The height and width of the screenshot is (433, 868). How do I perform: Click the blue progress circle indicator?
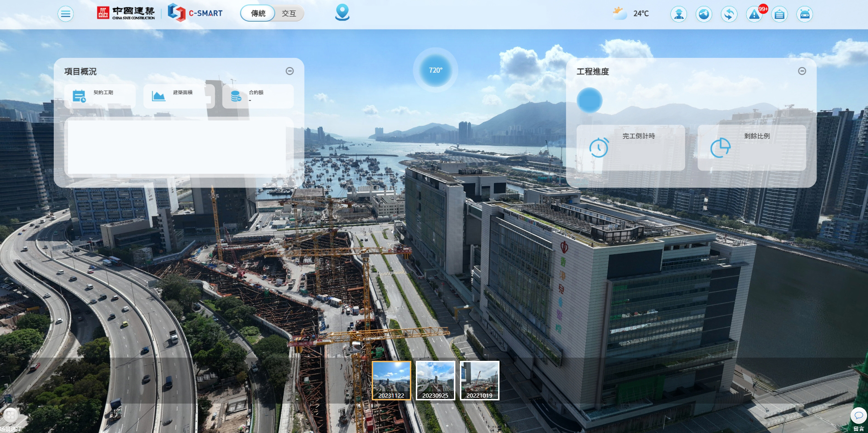pyautogui.click(x=590, y=100)
